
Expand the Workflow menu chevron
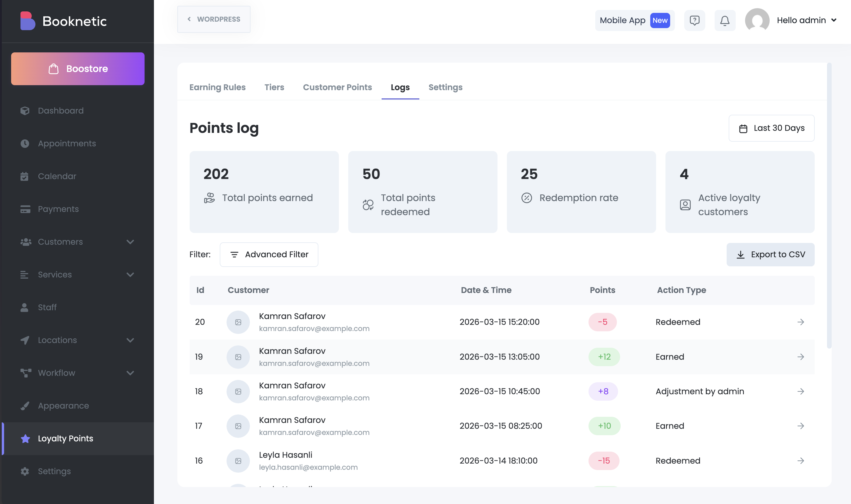coord(130,373)
